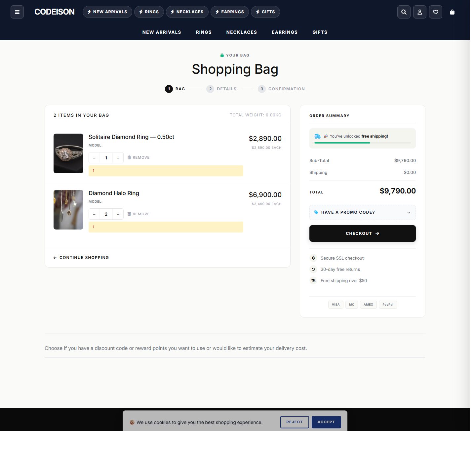Image resolution: width=476 pixels, height=463 pixels.
Task: Open the Solitaire Diamond Ring thumbnail
Action: click(x=68, y=153)
